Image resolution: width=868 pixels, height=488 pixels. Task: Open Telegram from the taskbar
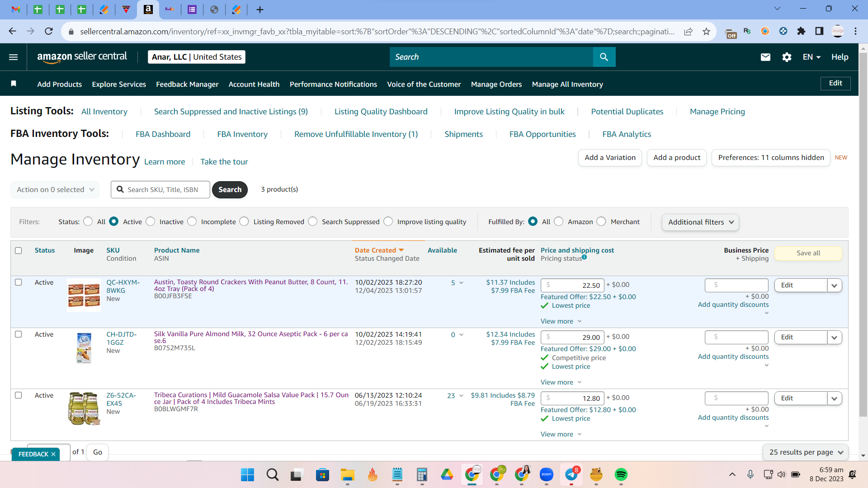click(x=571, y=474)
